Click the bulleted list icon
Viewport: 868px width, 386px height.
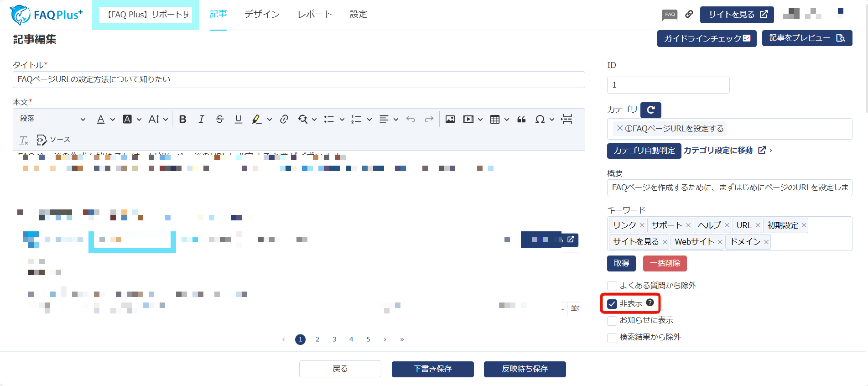329,119
